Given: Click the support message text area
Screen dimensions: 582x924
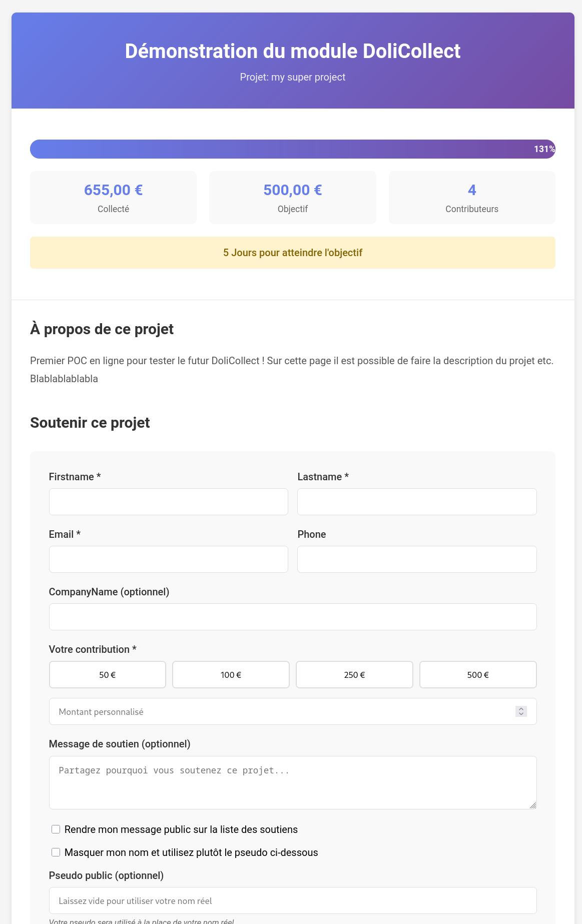Looking at the screenshot, I should click(293, 782).
